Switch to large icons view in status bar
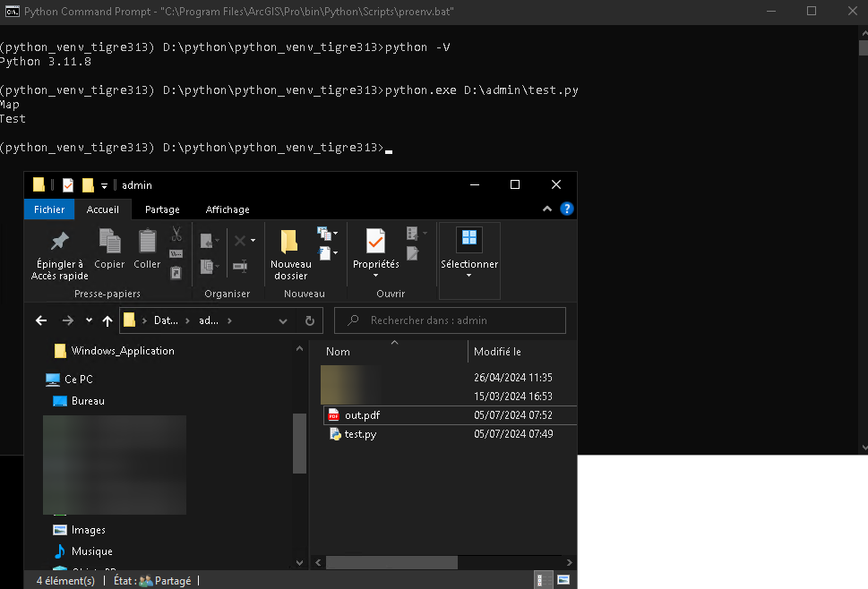 563,579
